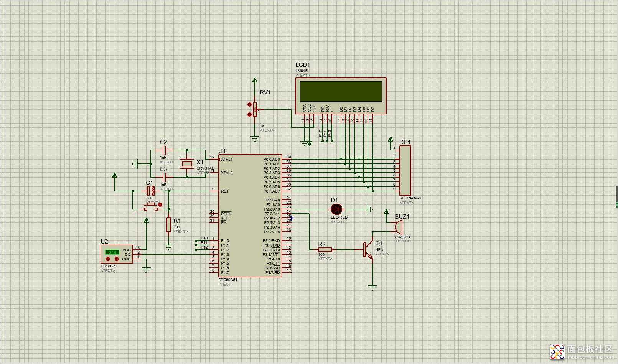Click the DS18B20 37.8 temperature readout
The width and height of the screenshot is (618, 364).
coord(112,252)
